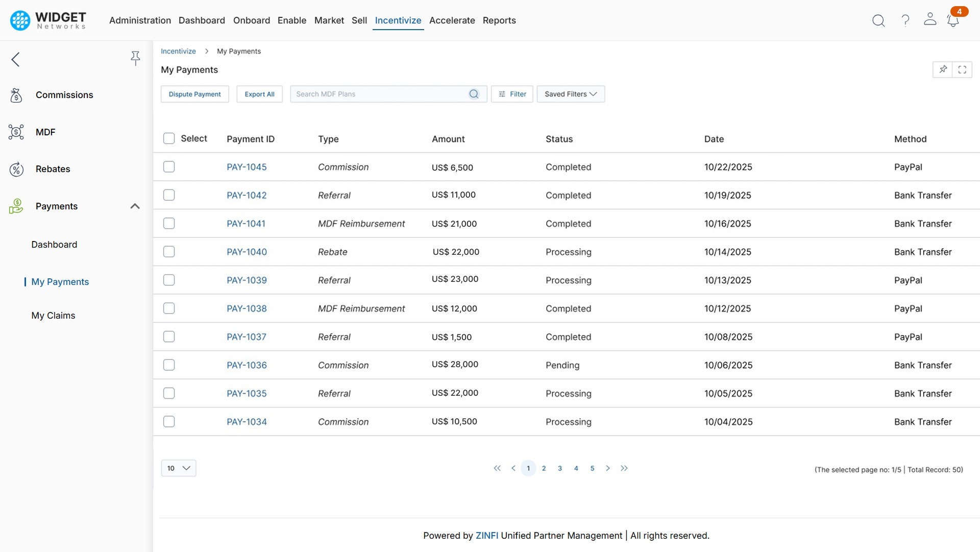Open the user profile icon

pos(930,20)
